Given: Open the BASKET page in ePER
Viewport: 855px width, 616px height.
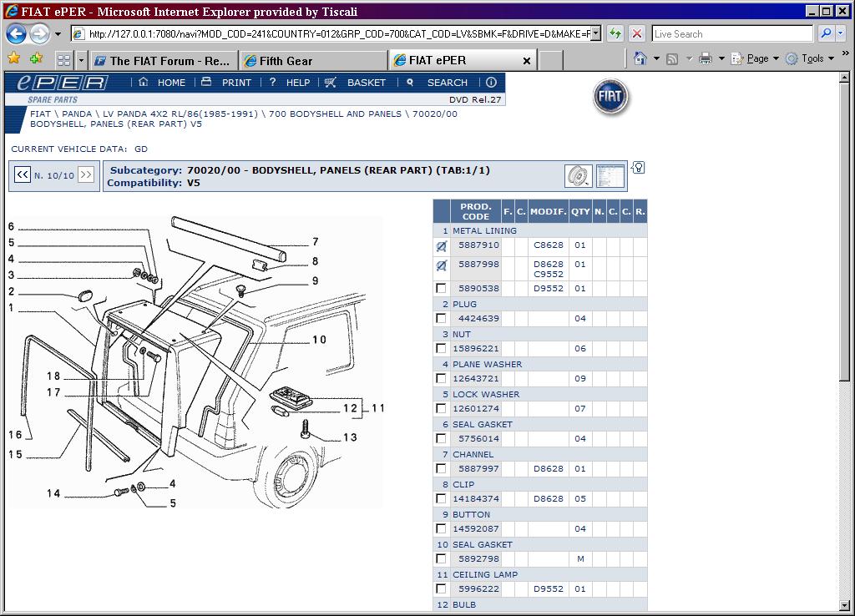Looking at the screenshot, I should coord(357,83).
